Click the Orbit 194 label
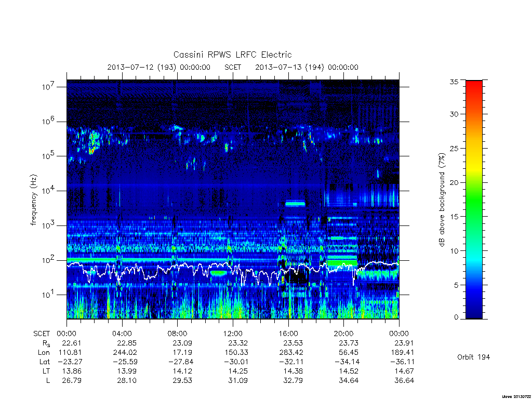 [x=474, y=357]
